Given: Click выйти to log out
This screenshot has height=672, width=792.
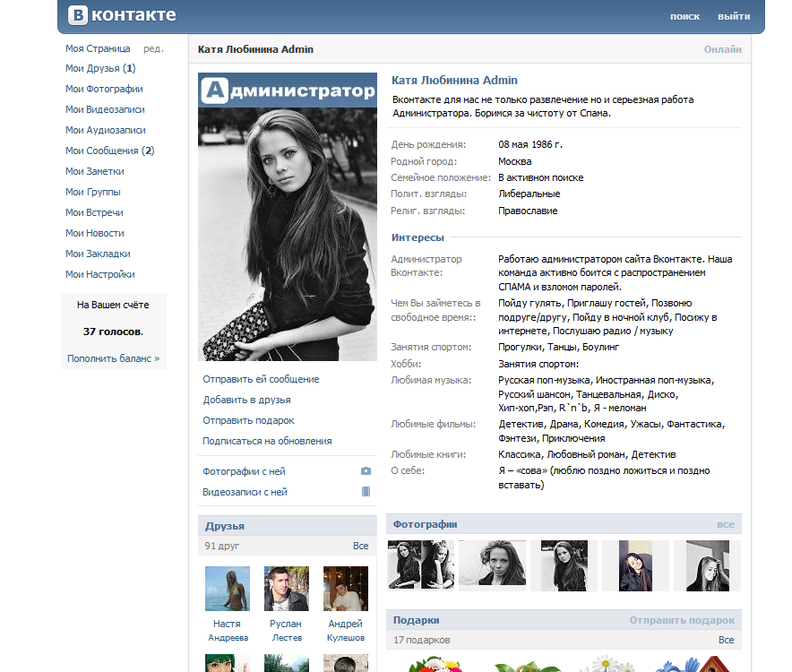Looking at the screenshot, I should click(734, 16).
